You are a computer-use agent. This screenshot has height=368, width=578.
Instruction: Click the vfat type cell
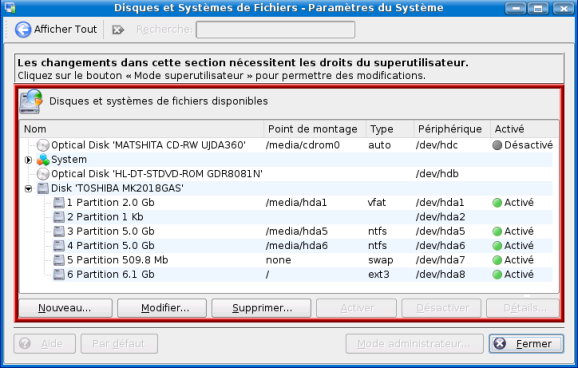[x=377, y=202]
